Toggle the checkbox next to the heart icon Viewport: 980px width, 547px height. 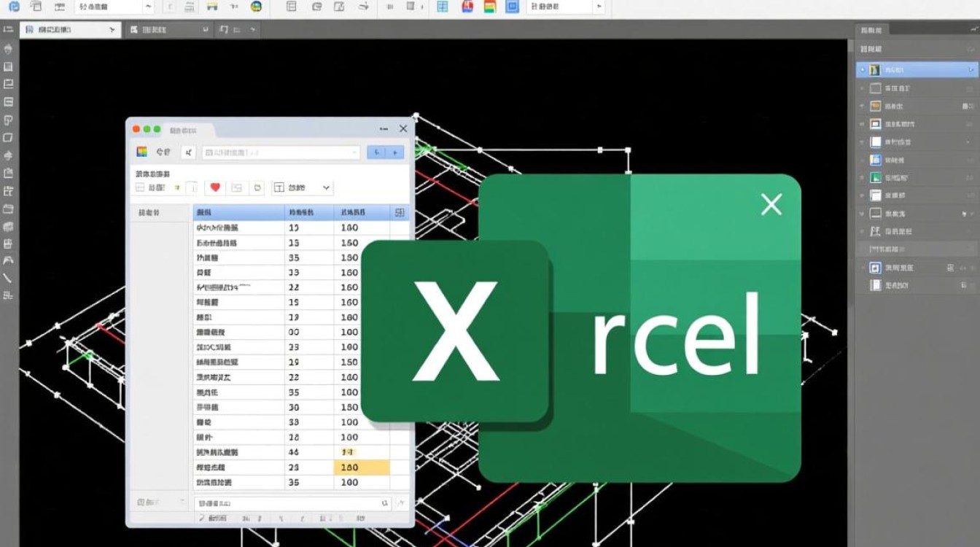192,187
